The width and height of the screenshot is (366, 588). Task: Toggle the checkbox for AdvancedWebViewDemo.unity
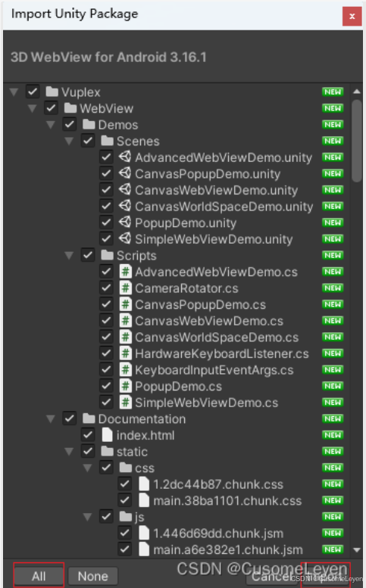(106, 157)
